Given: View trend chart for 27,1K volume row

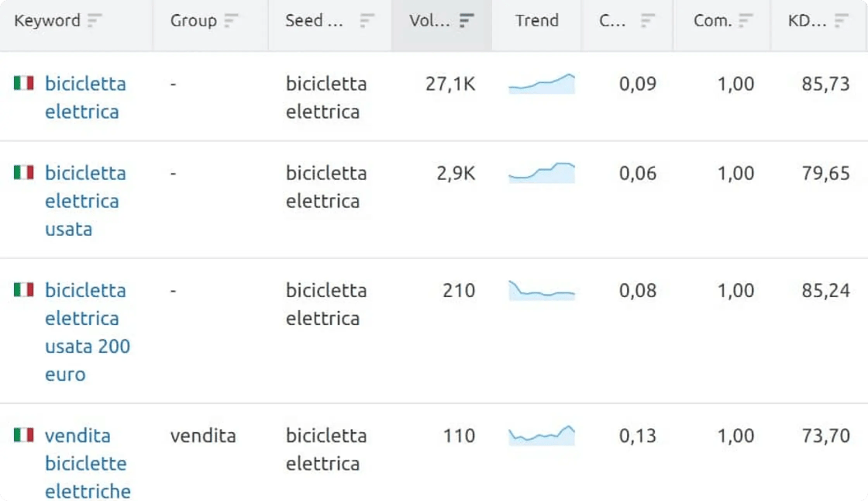Looking at the screenshot, I should [x=542, y=84].
